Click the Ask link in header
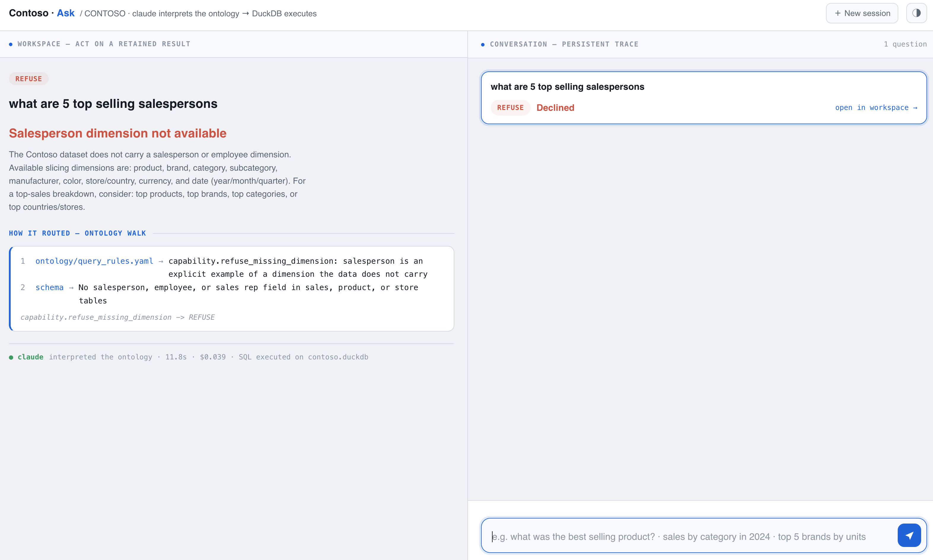Screen dimensions: 933x560 tap(66, 13)
